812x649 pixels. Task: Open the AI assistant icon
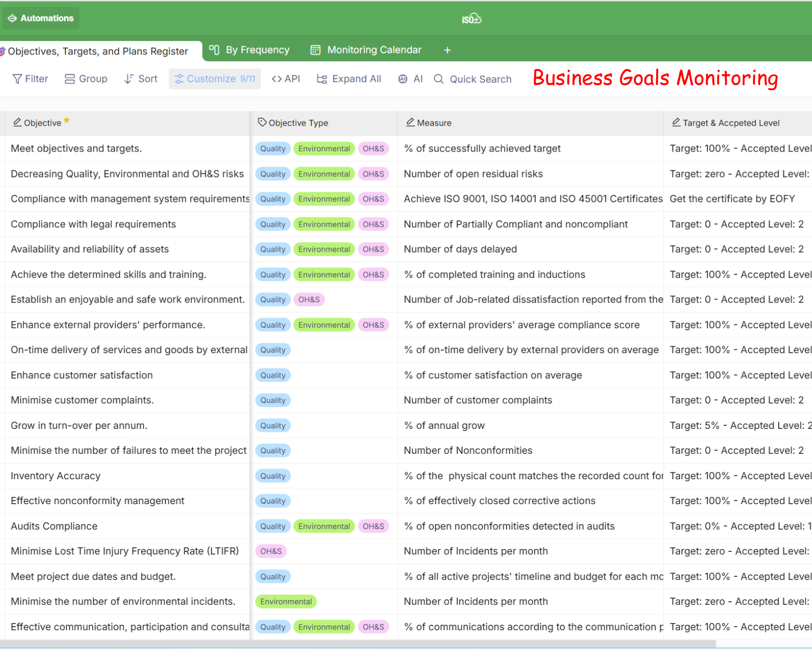point(403,79)
